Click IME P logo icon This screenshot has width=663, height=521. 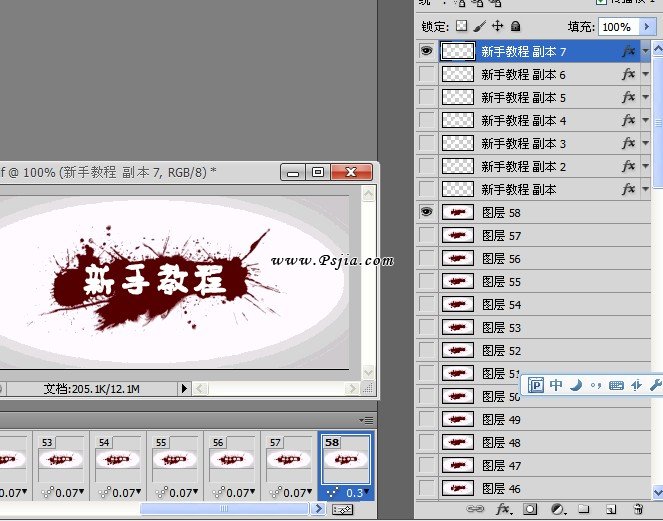(536, 385)
